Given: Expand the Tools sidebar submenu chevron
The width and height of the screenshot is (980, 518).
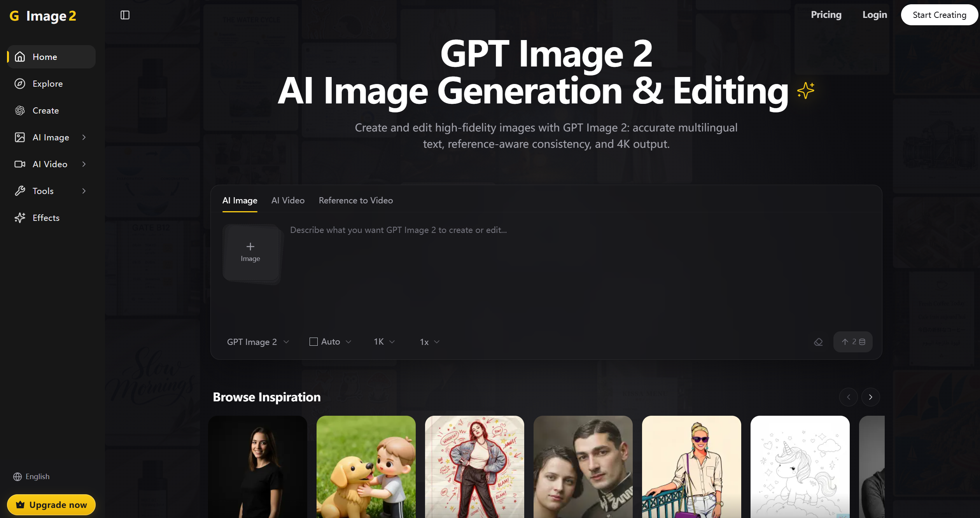Looking at the screenshot, I should (x=84, y=191).
